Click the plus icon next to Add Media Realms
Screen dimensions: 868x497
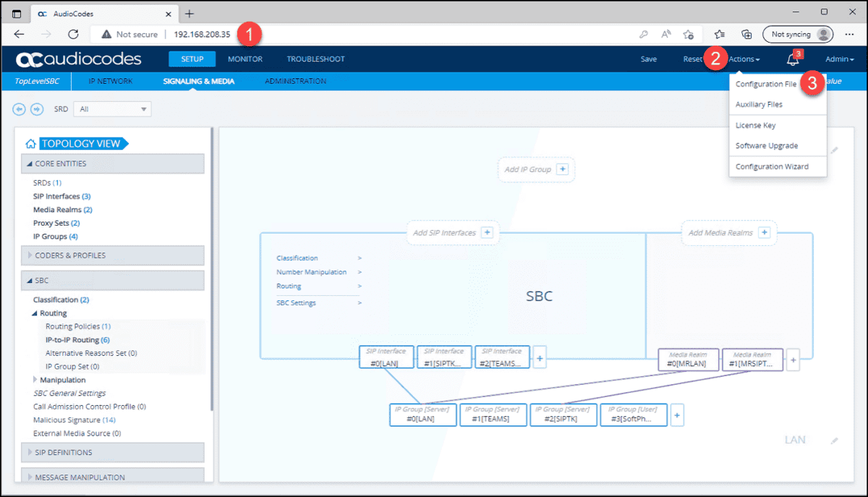click(x=763, y=232)
